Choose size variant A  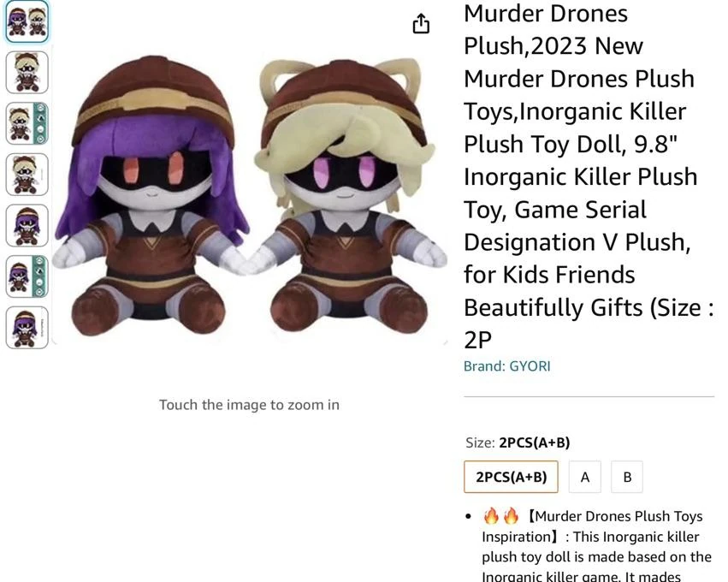click(584, 477)
